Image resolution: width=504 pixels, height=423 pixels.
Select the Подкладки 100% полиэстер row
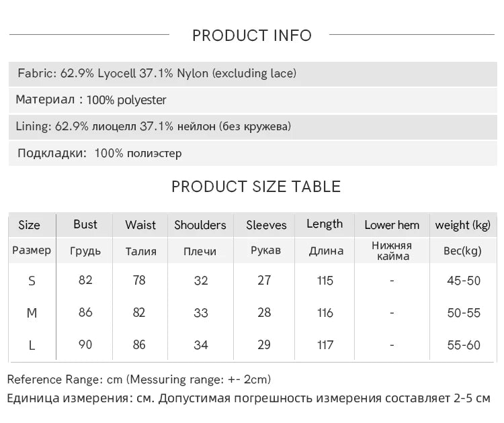99,153
